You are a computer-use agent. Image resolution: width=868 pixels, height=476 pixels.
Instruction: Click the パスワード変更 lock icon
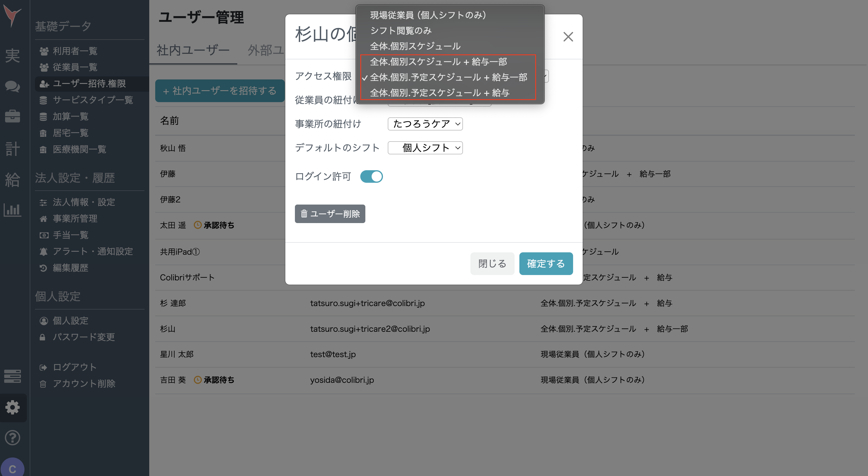[43, 337]
